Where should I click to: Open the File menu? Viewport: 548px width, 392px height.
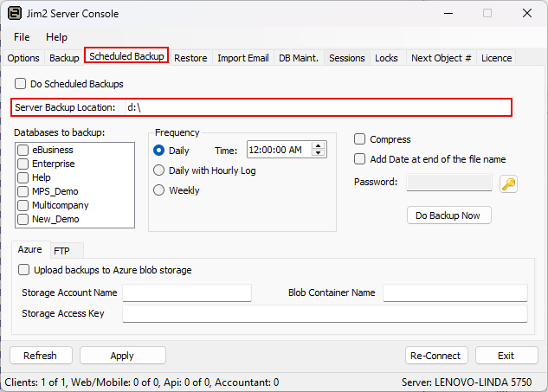point(22,37)
